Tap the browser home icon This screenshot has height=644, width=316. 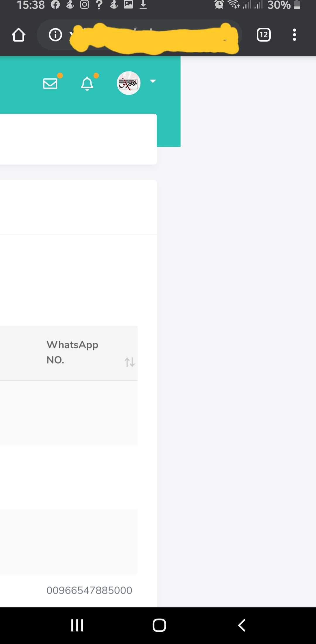pos(18,35)
